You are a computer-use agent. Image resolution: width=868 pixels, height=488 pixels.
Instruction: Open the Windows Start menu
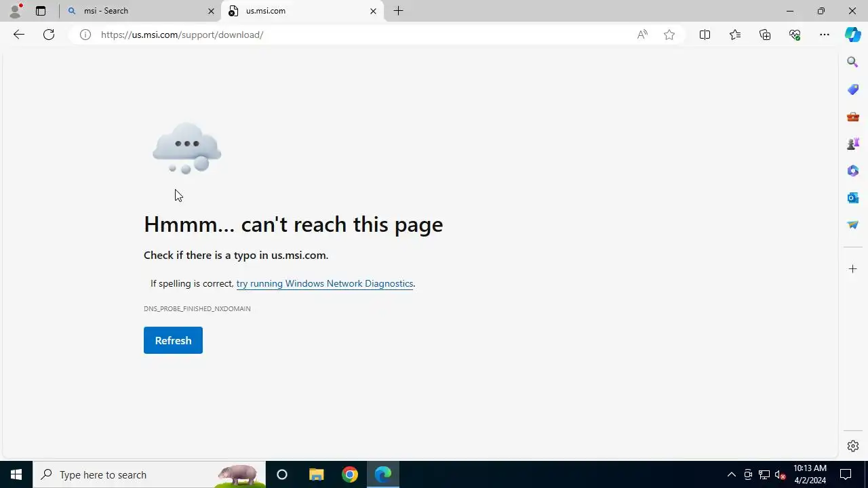[x=16, y=474]
